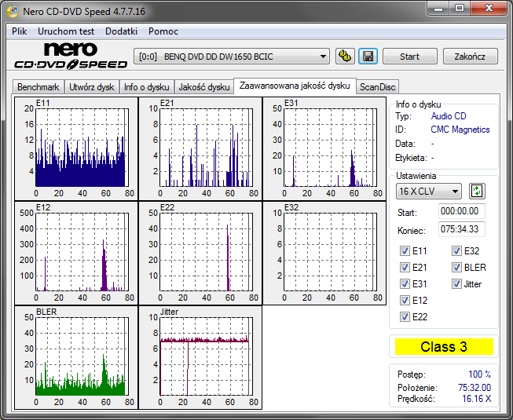The width and height of the screenshot is (513, 420).
Task: Click the floppy disk save icon
Action: 368,57
